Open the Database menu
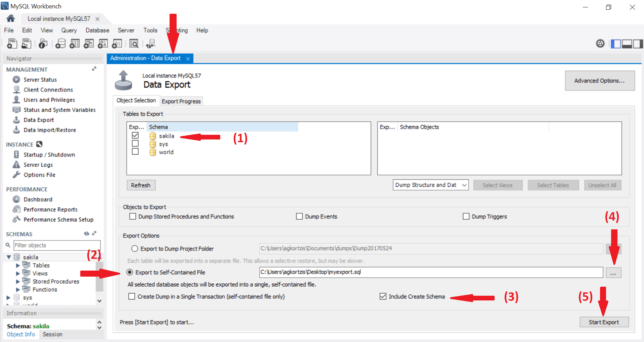 pyautogui.click(x=97, y=30)
